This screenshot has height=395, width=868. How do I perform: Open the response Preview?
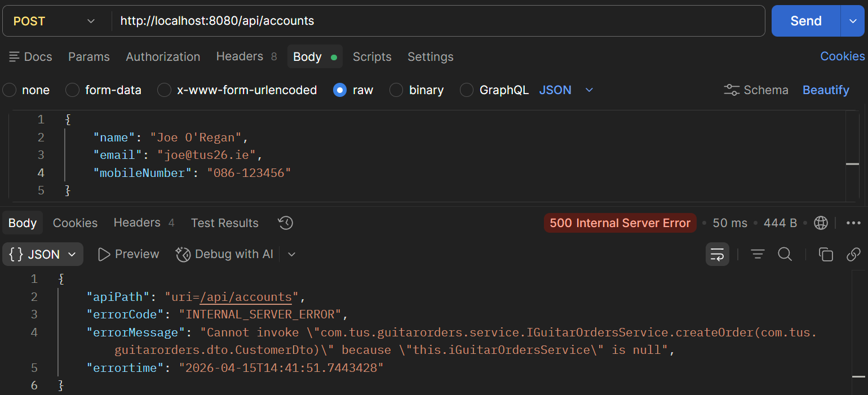(129, 254)
